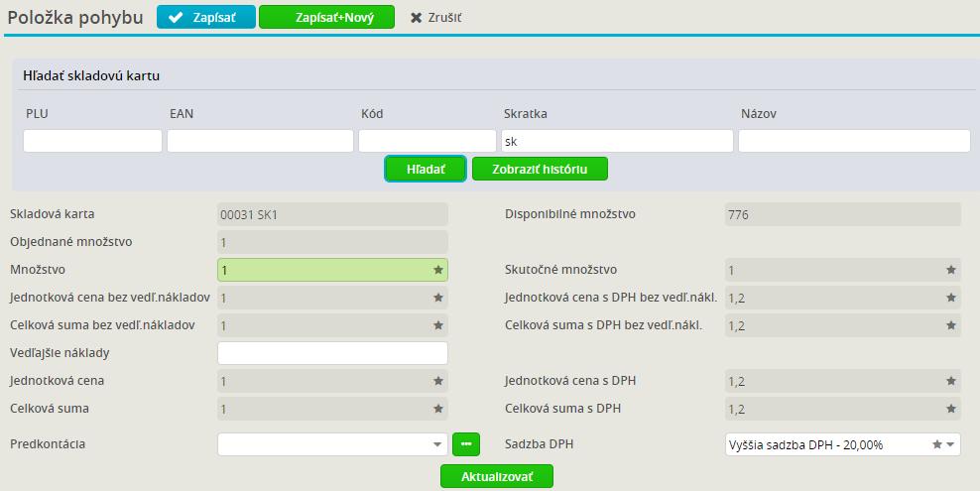Click star in Jednotková cena s DPH bez vedľ.nákl. field
This screenshot has width=980, height=491.
coord(951,298)
